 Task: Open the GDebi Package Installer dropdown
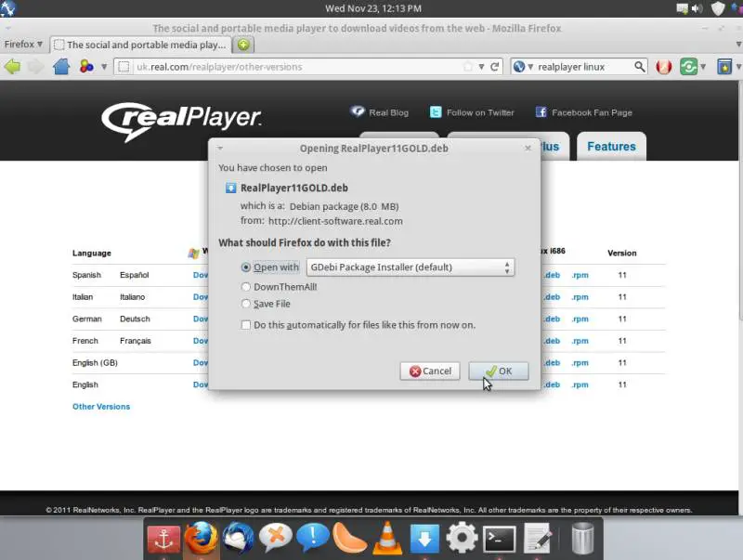411,267
